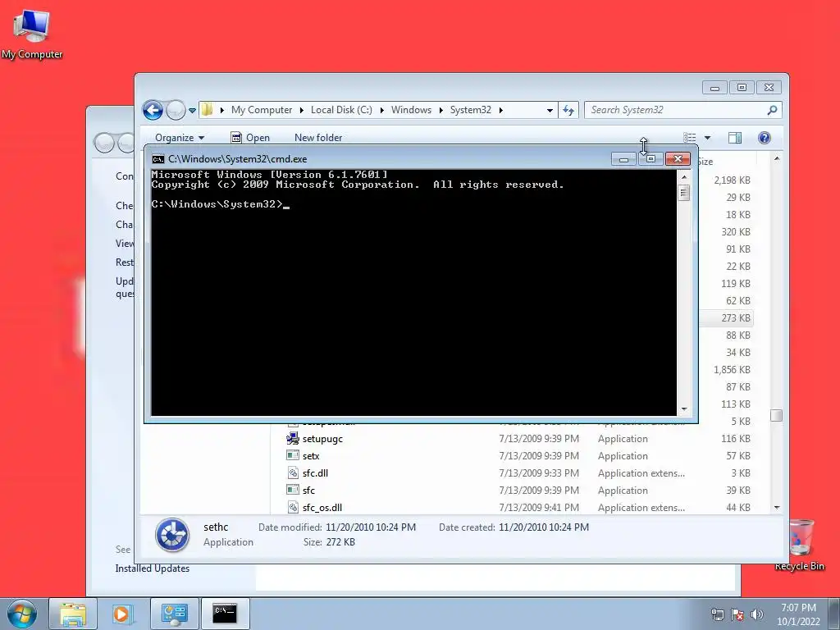840x630 pixels.
Task: Open the Organize menu
Action: tap(180, 138)
